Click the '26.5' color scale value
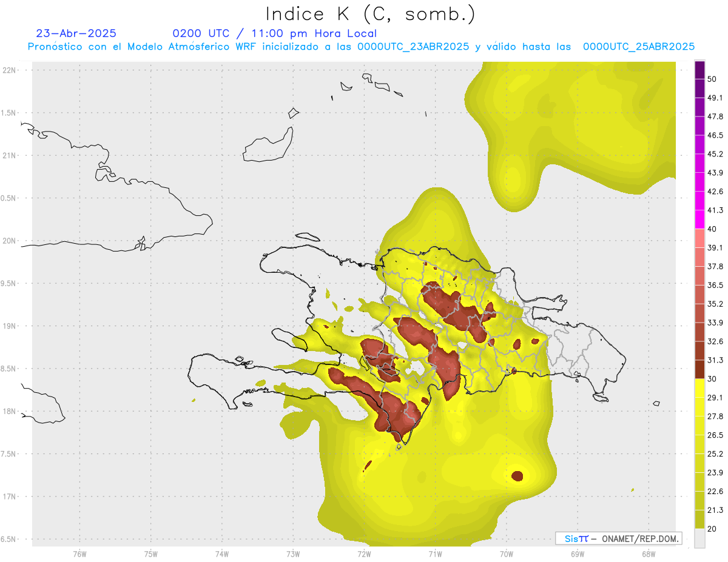 (x=715, y=435)
